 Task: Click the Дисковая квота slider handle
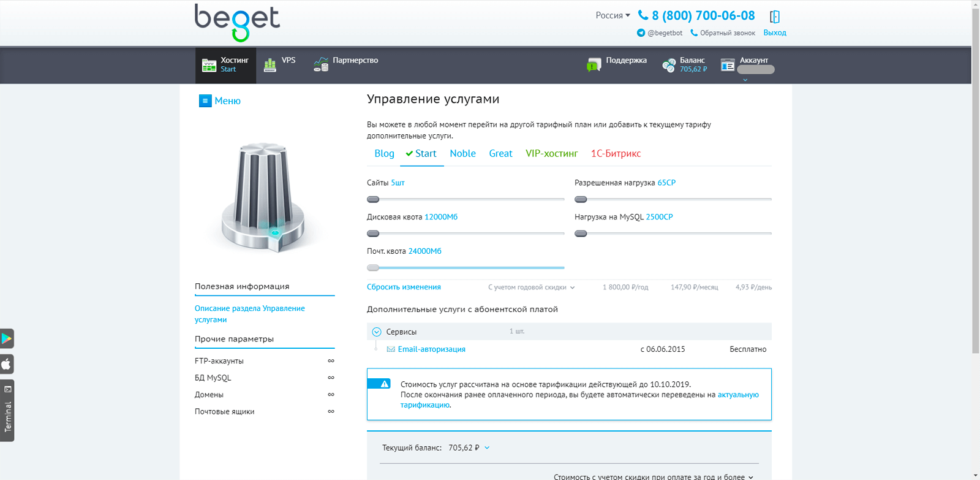(373, 234)
